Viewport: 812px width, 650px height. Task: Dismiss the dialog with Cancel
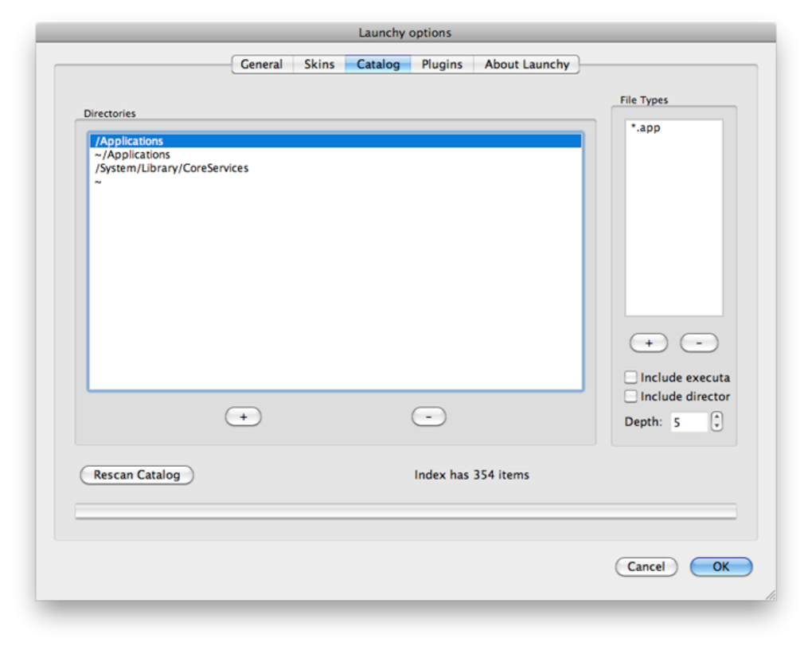click(646, 566)
